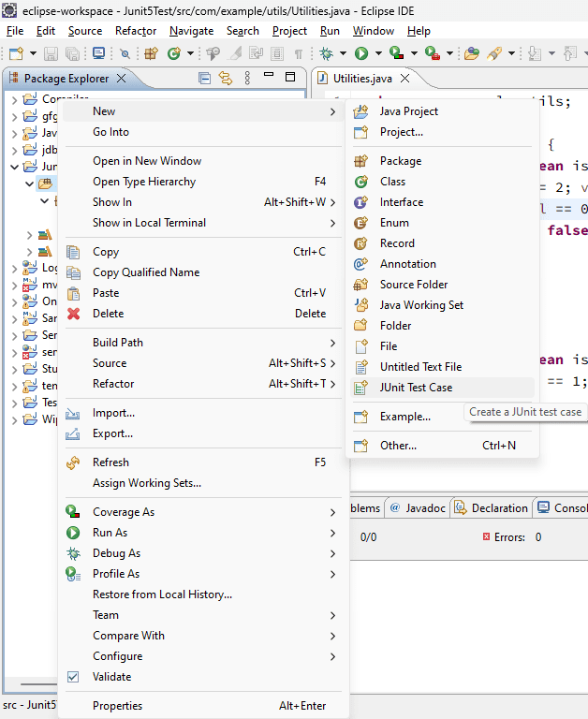The image size is (588, 719).
Task: Expand the Debug As submenu
Action: tap(203, 553)
